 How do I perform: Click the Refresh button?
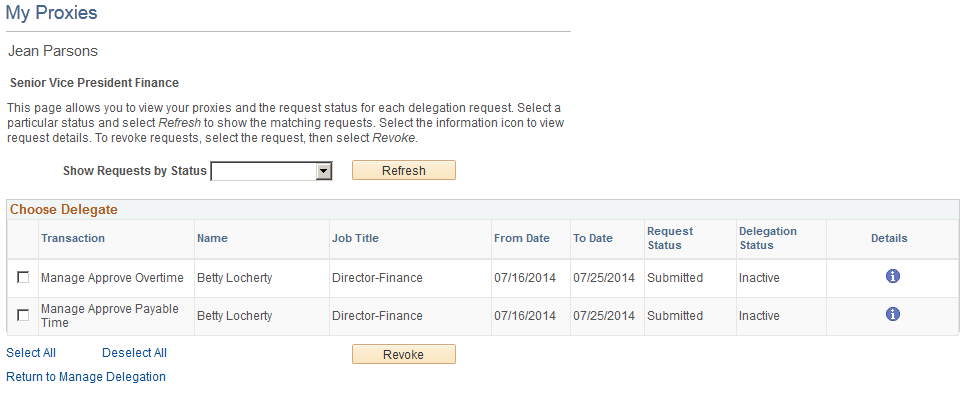click(x=404, y=170)
